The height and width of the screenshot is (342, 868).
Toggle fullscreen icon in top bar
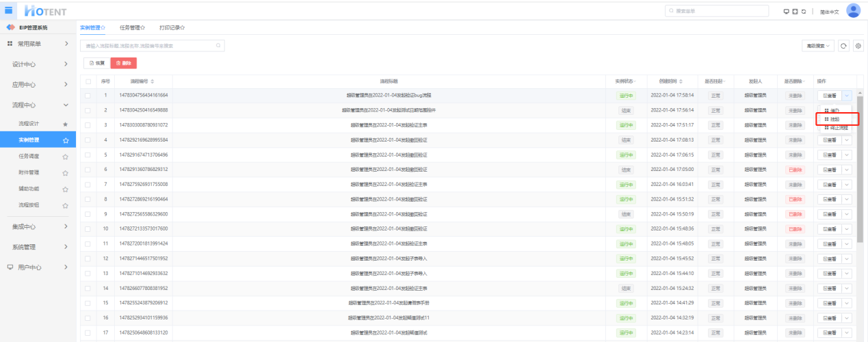coord(795,12)
